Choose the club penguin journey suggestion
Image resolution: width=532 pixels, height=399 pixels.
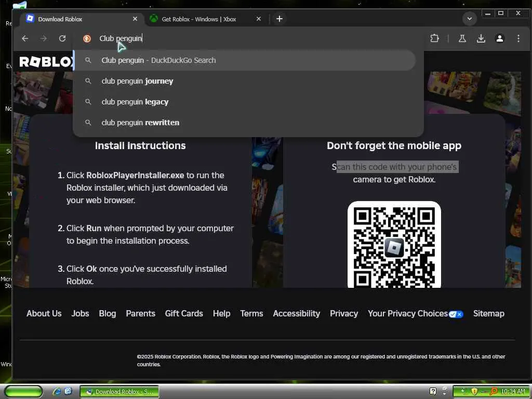coord(244,81)
